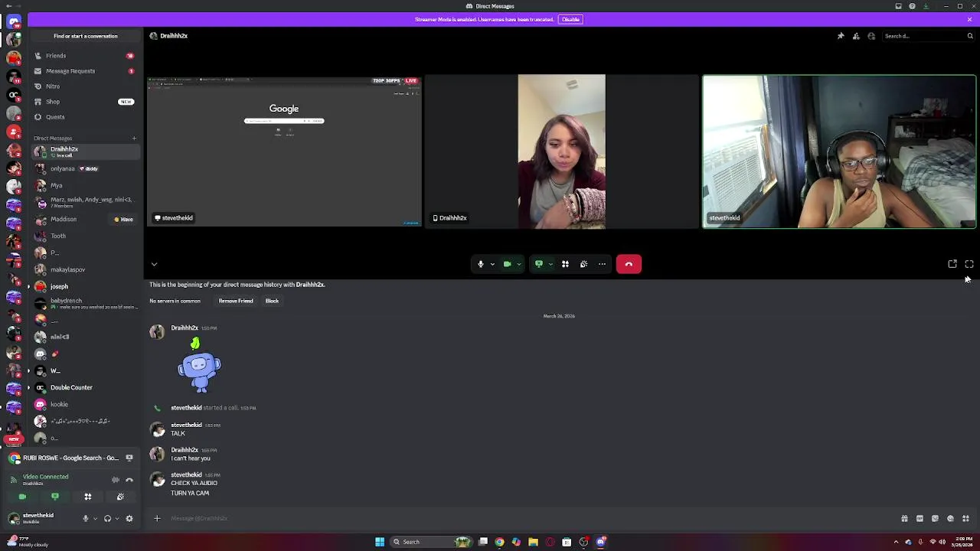Open the help question-mark icon
980x551 pixels.
click(912, 6)
